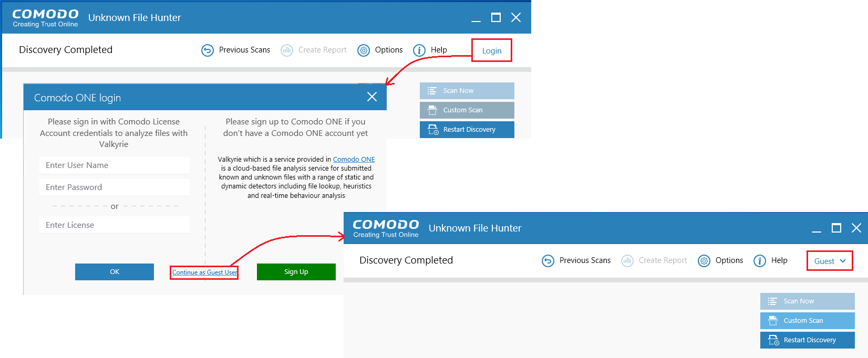Click Restart Discovery in the Guest window

coord(808,340)
